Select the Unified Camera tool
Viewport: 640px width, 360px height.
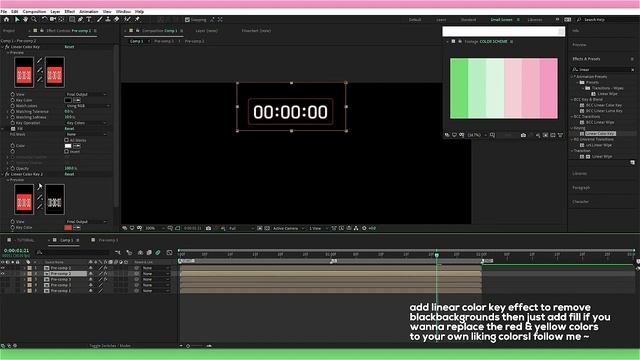pyautogui.click(x=53, y=19)
